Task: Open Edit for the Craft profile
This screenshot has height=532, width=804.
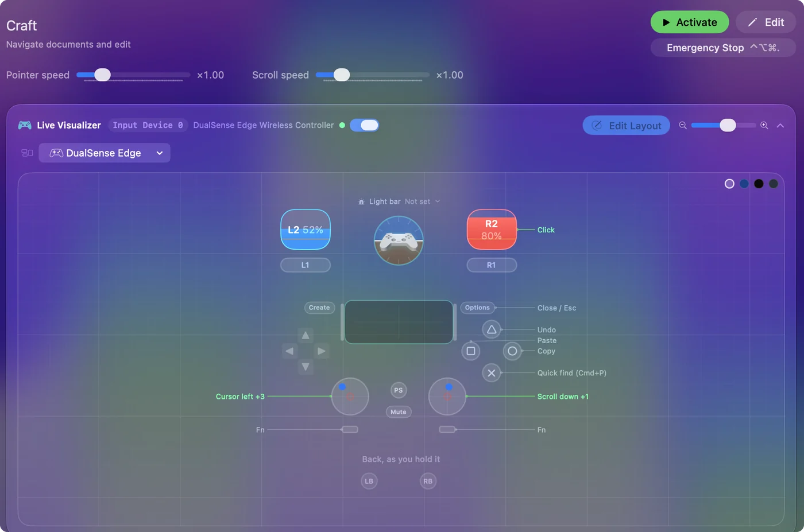Action: point(766,22)
